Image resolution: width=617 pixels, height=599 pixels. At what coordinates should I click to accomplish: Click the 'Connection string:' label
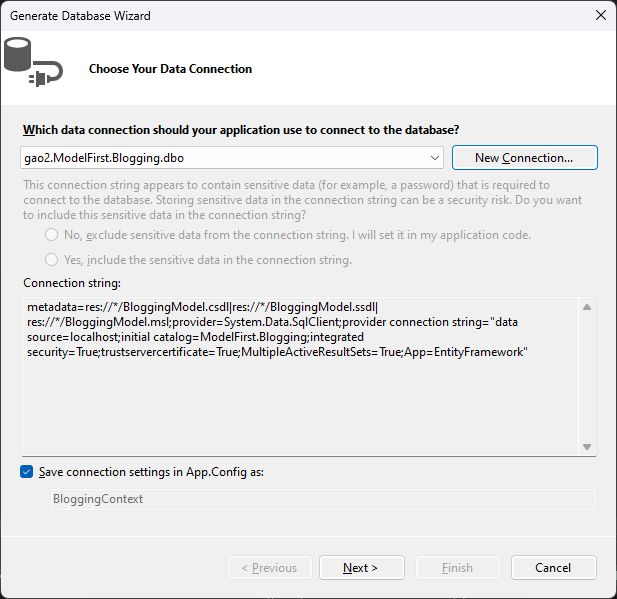coord(72,284)
